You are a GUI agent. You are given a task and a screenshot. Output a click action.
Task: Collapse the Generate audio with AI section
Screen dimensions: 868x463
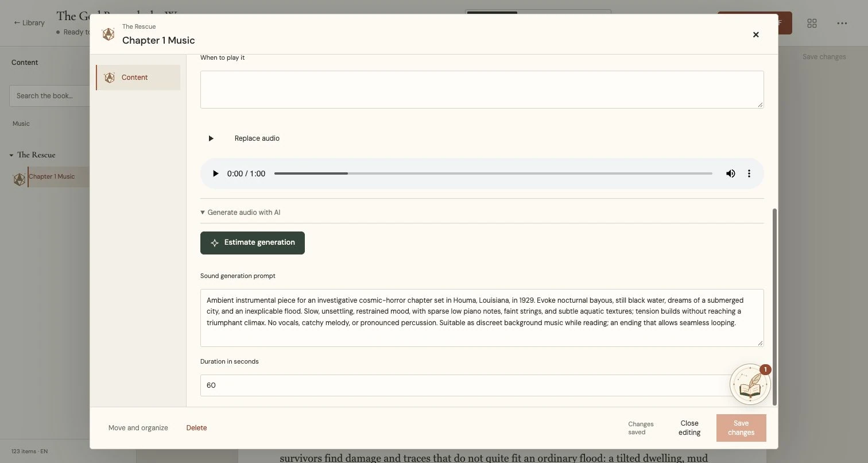point(241,213)
